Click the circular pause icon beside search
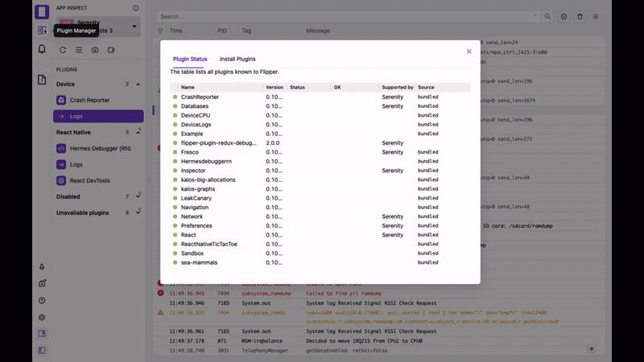 point(564,17)
